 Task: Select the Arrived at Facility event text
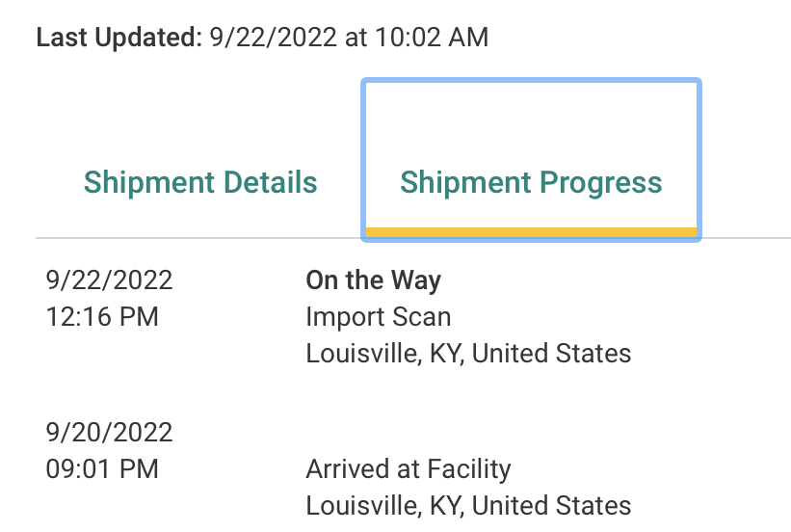point(409,469)
